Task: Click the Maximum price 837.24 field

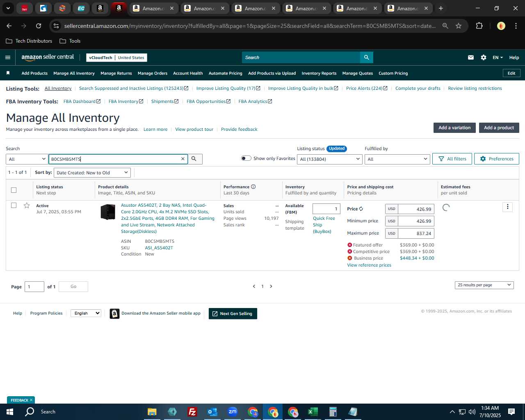Action: tap(416, 233)
